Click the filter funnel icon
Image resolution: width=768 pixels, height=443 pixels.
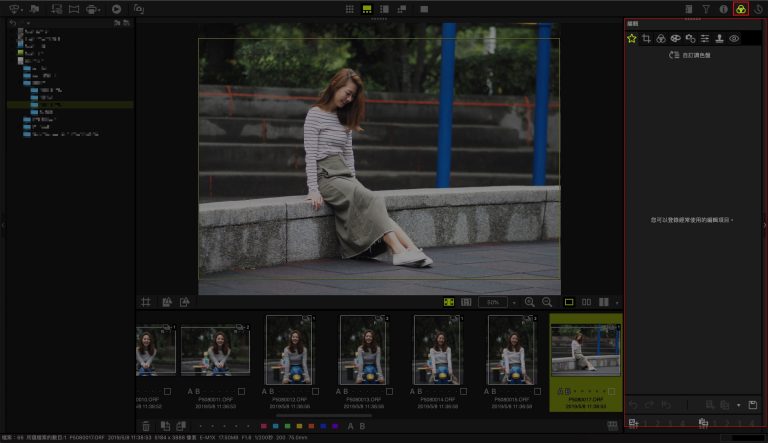tap(706, 9)
